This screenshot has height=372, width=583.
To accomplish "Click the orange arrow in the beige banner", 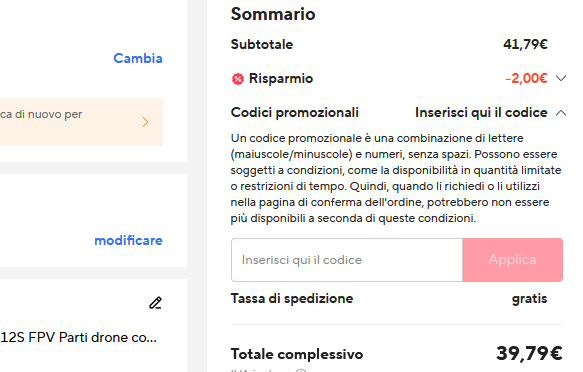I will 145,122.
